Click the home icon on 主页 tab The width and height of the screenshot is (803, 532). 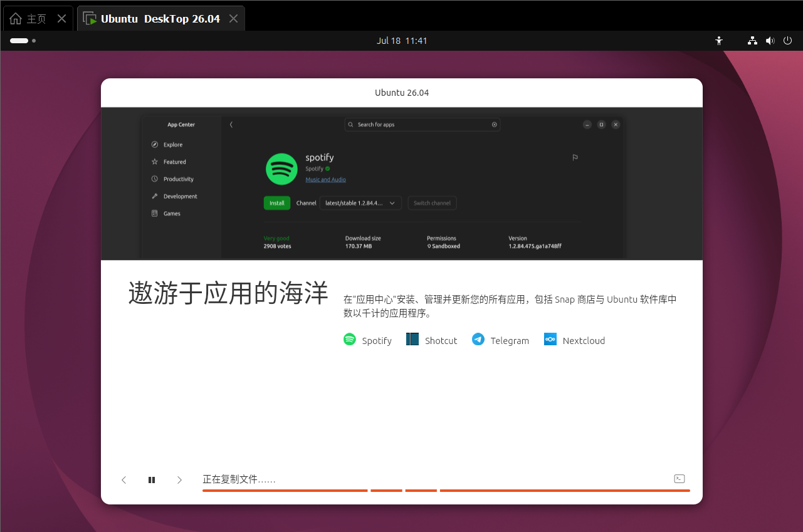(x=16, y=18)
